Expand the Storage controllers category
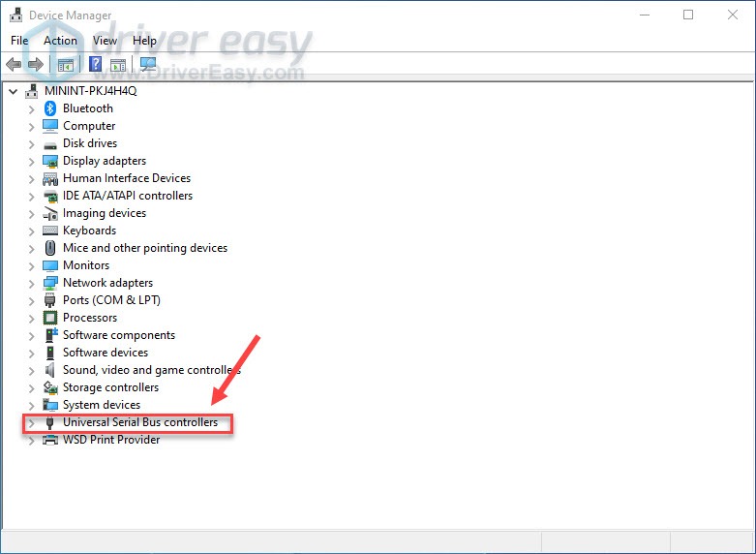 (x=31, y=388)
